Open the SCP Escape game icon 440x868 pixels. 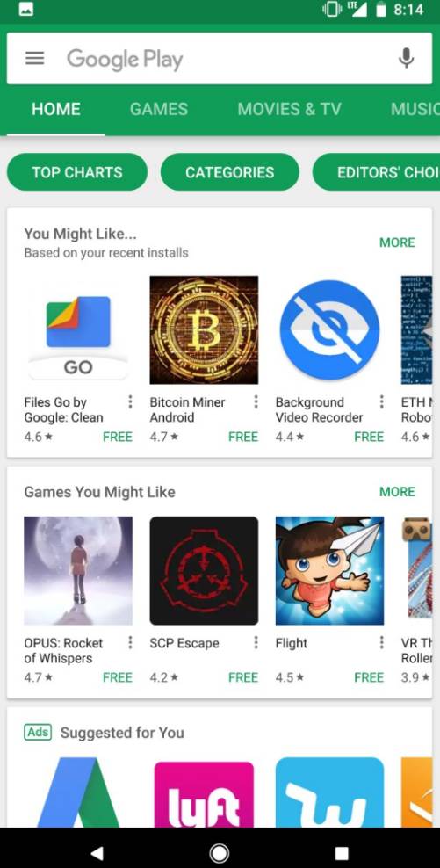tap(204, 571)
